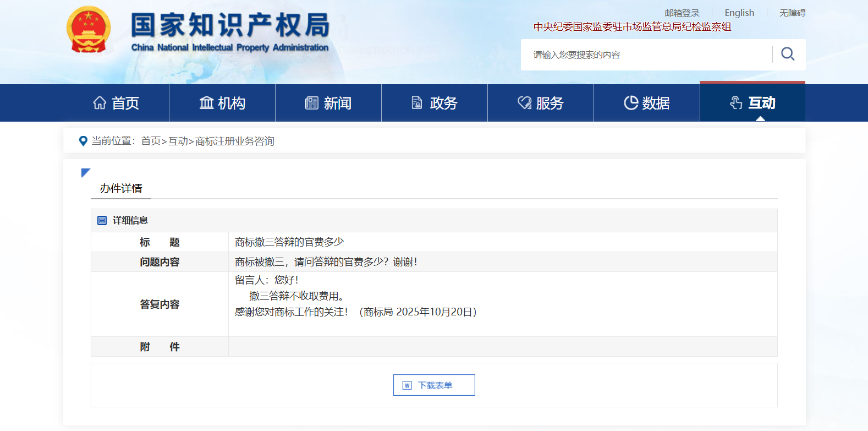
Task: Click the building icon beside 机构
Action: 206,103
